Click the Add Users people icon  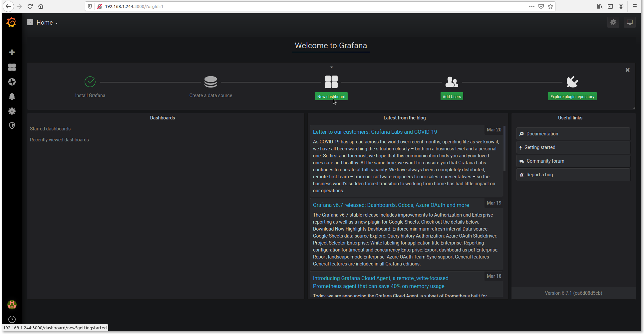point(452,82)
